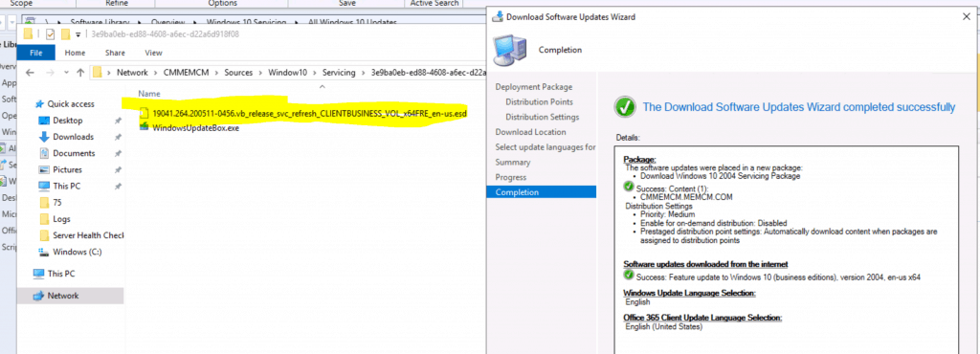Image resolution: width=980 pixels, height=354 pixels.
Task: Select the Summary step in wizard
Action: click(513, 163)
